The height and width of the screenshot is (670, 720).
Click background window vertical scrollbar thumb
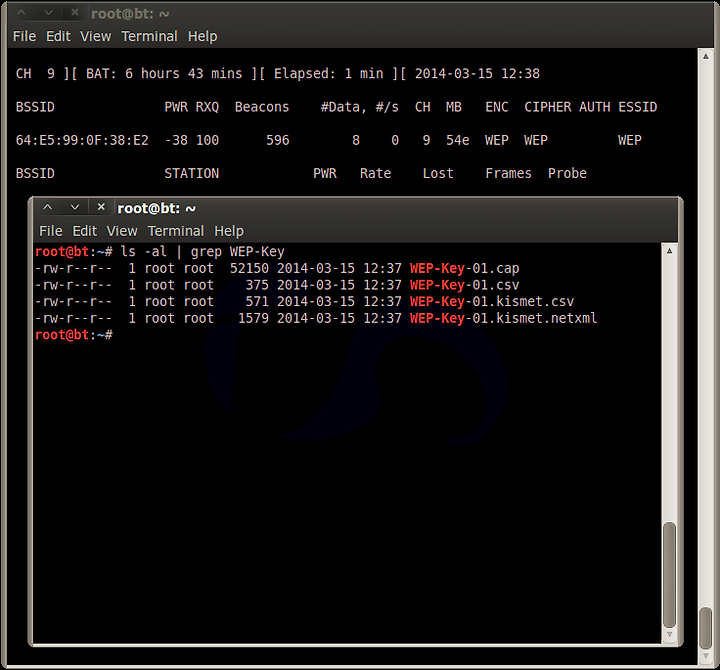(x=706, y=628)
